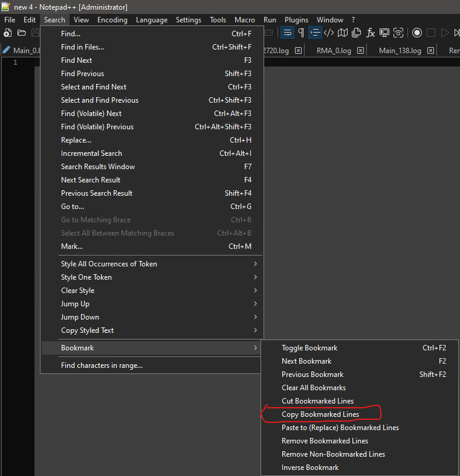460x476 pixels.
Task: Choose Mark... entry
Action: pyautogui.click(x=152, y=246)
